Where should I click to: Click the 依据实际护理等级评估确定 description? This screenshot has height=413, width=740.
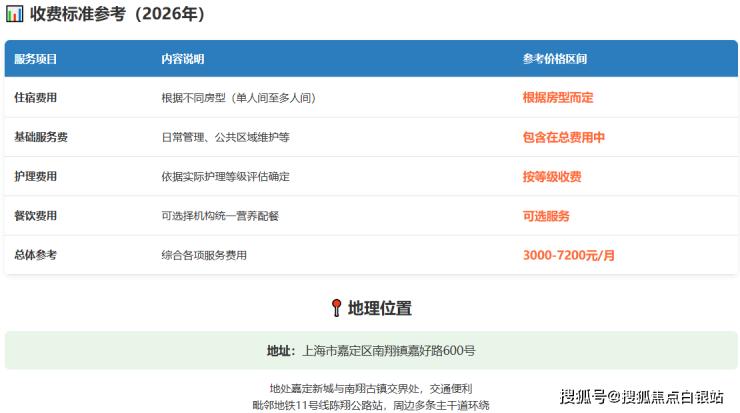[225, 177]
